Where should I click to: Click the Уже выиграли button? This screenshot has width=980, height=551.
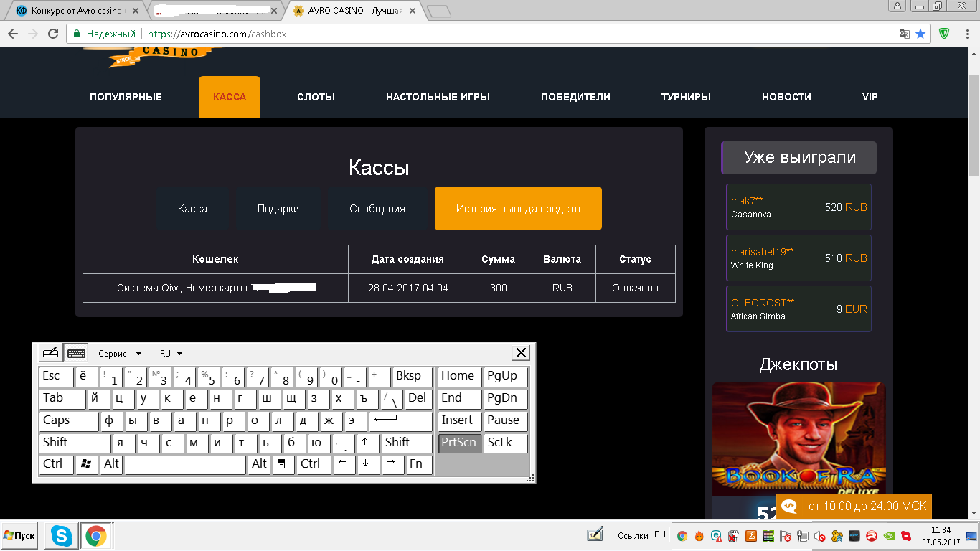point(799,158)
